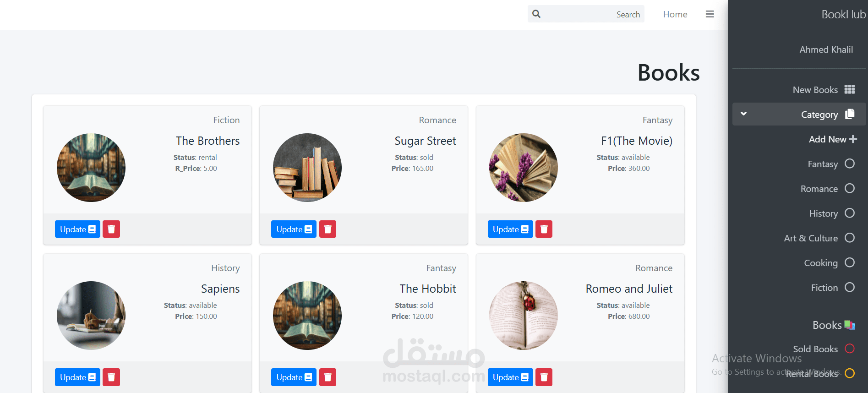Viewport: 868px width, 393px height.
Task: Delete F1(The Movie) with trash icon
Action: point(544,229)
